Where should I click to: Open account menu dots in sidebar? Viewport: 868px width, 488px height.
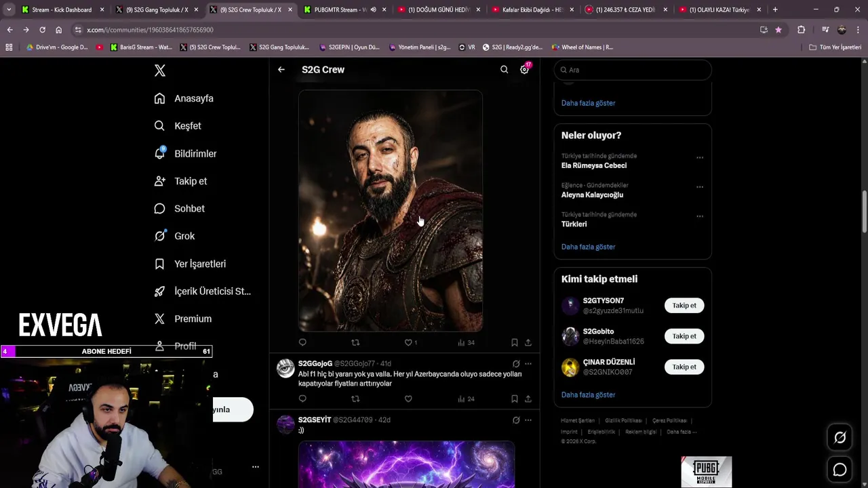[255, 466]
